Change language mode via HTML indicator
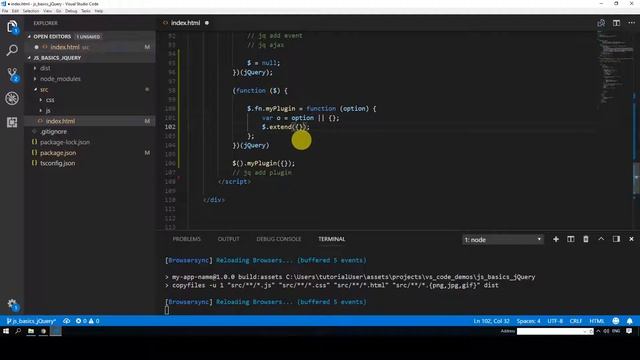 597,321
